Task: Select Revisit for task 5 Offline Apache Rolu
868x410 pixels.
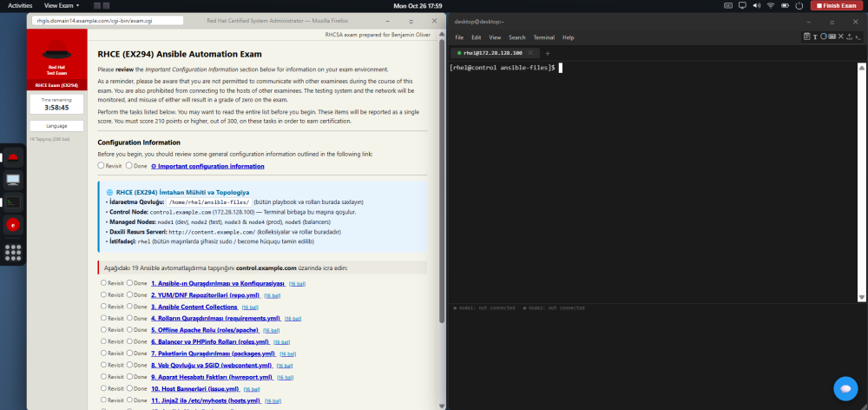Action: (x=103, y=330)
